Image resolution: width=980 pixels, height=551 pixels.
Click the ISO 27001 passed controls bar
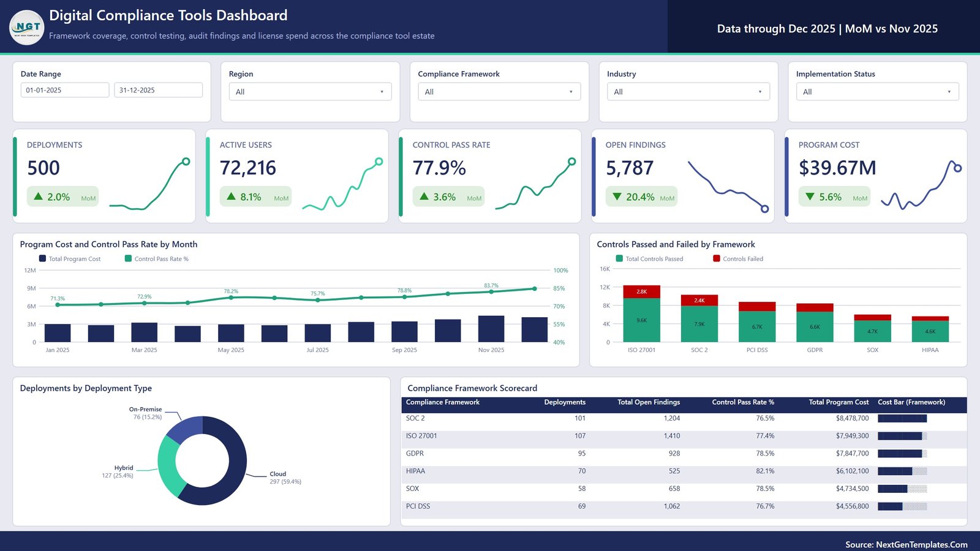(x=641, y=320)
